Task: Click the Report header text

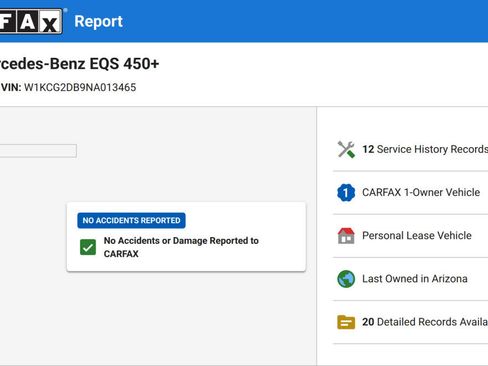Action: 99,22
